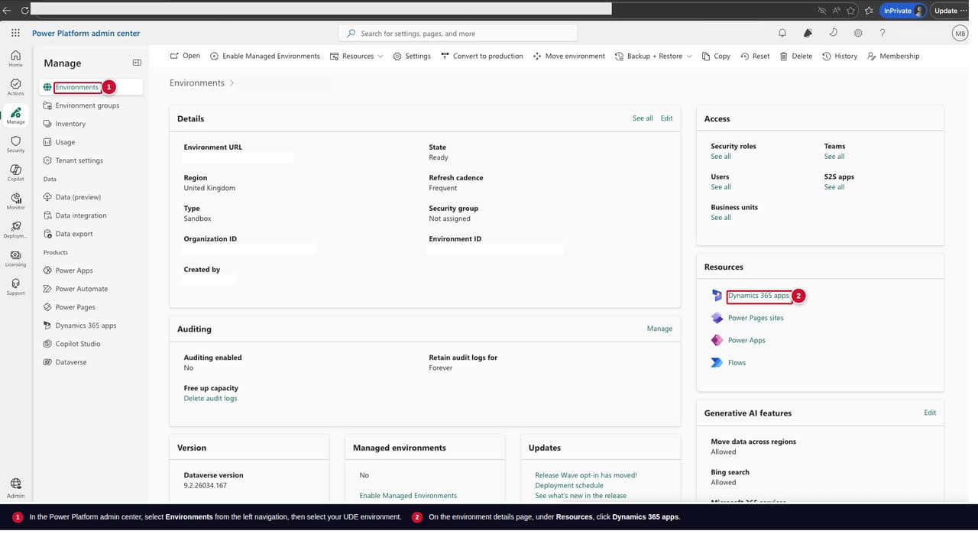This screenshot has width=978, height=560.
Task: Click See all under Business units
Action: (721, 218)
